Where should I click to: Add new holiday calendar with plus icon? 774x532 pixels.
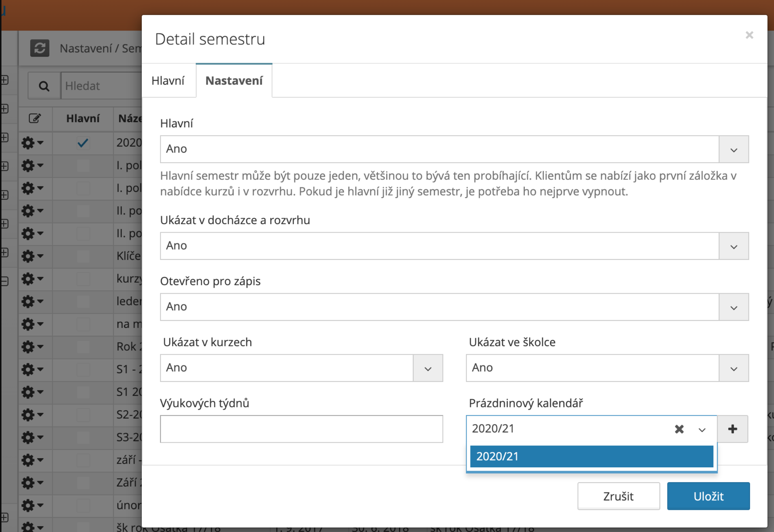pos(733,429)
